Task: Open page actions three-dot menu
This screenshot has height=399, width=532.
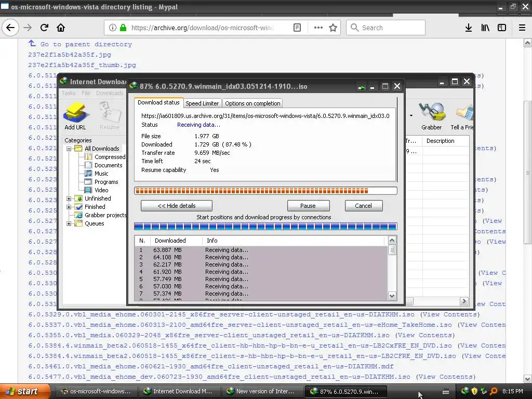Action: coord(318,28)
